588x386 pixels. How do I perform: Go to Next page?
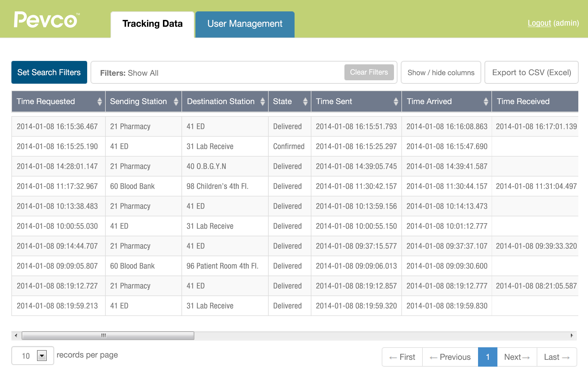(517, 357)
